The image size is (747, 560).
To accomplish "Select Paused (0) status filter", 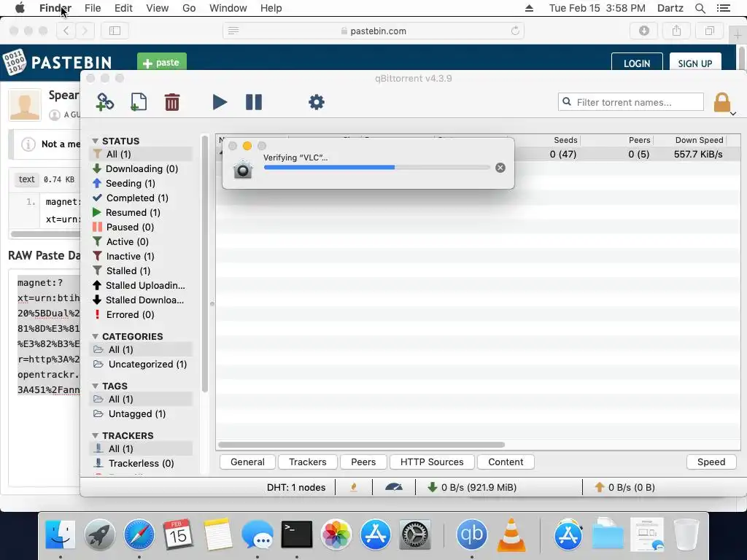I will (141, 227).
